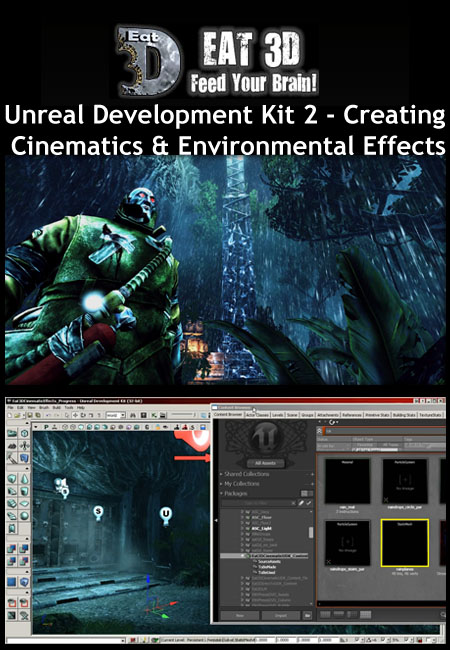Click the package filter text field
Image resolution: width=450 pixels, height=650 pixels.
256,503
